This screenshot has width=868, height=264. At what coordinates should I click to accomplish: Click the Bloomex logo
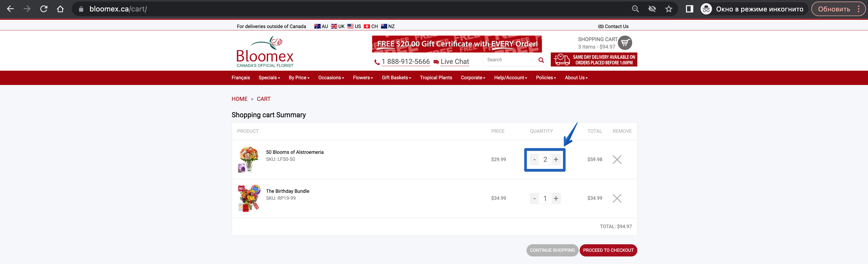[x=265, y=52]
